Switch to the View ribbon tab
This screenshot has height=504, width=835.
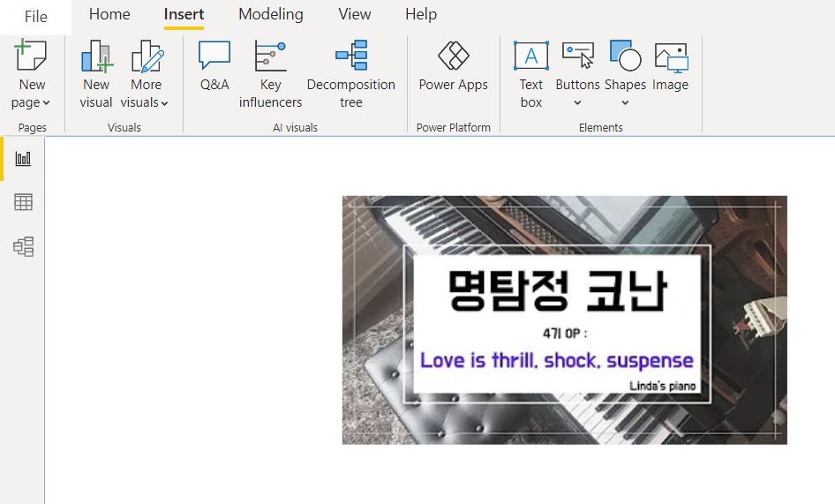[354, 14]
